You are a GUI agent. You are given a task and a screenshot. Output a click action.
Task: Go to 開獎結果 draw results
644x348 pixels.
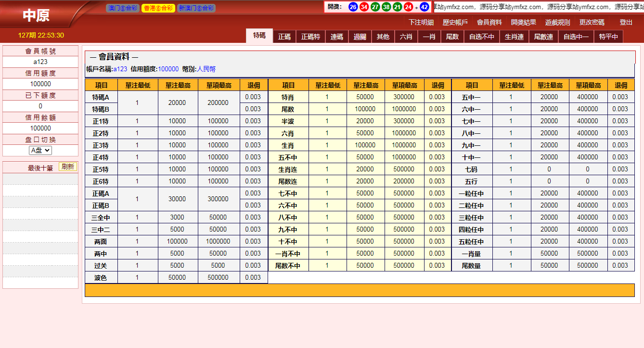pos(524,22)
